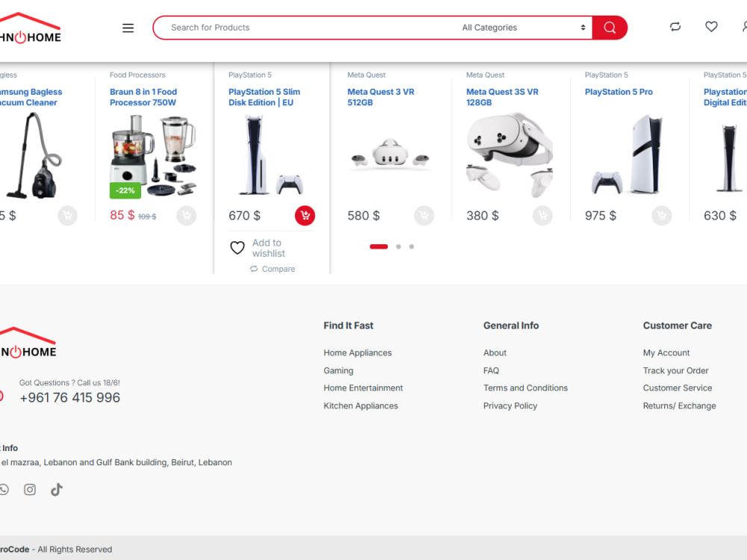
Task: Open Home Entertainment footer link
Action: [x=363, y=388]
